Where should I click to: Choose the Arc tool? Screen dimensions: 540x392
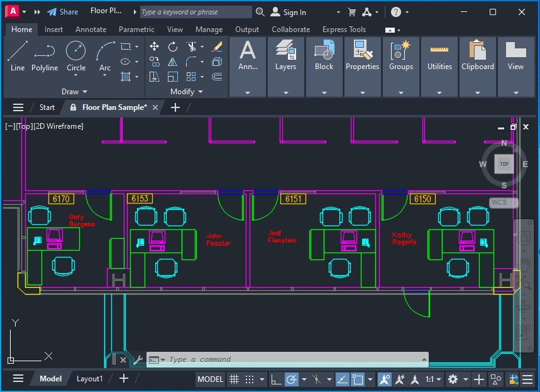click(105, 52)
